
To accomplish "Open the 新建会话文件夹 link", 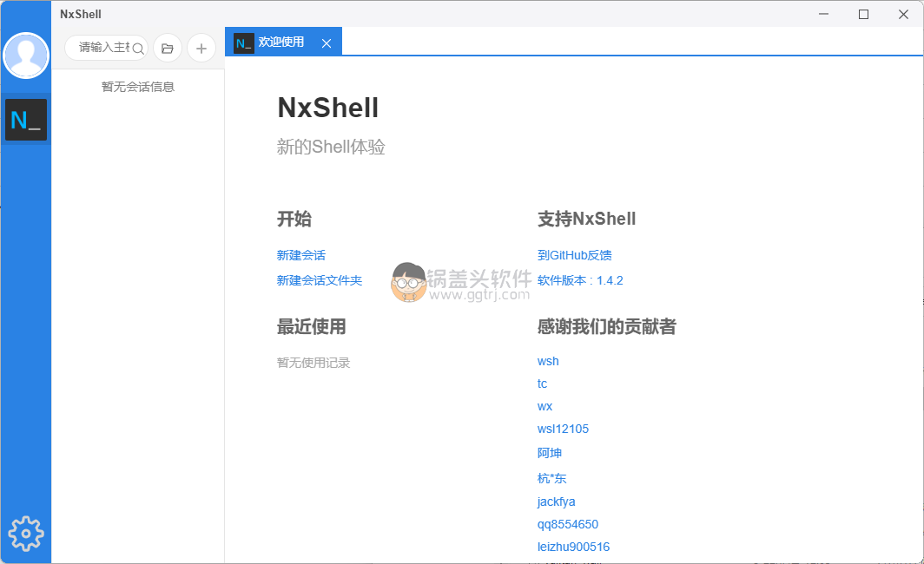I will 320,280.
